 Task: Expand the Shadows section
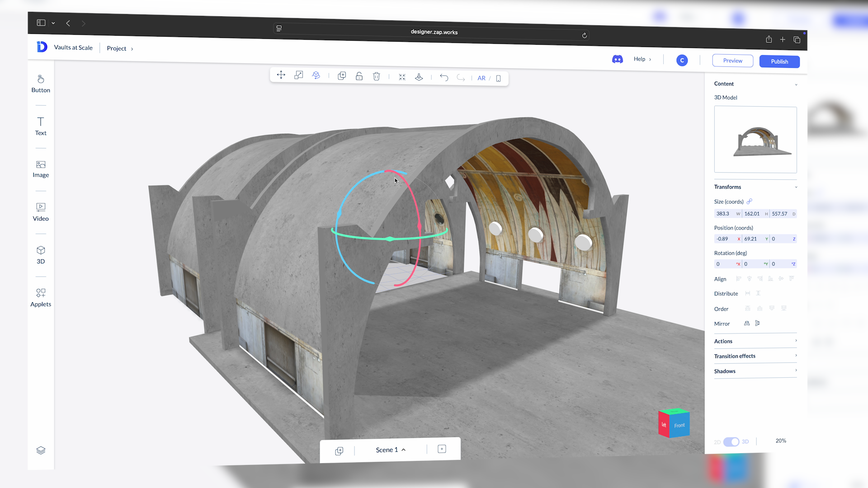pyautogui.click(x=755, y=371)
